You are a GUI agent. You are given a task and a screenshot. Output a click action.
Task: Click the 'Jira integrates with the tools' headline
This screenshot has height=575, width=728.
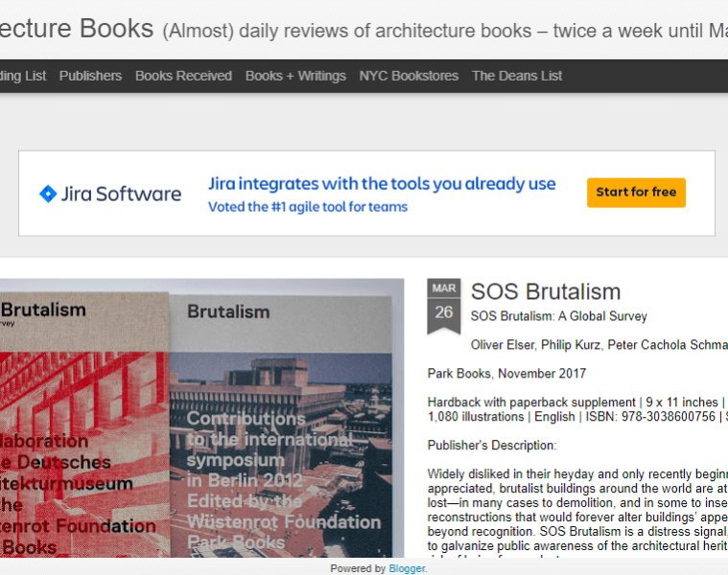tap(382, 183)
